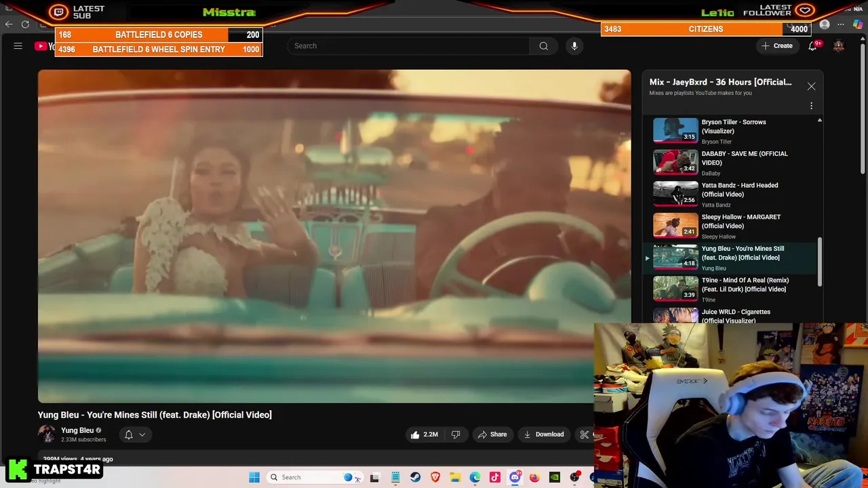
Task: Open TikTok from the taskbar
Action: tap(495, 477)
